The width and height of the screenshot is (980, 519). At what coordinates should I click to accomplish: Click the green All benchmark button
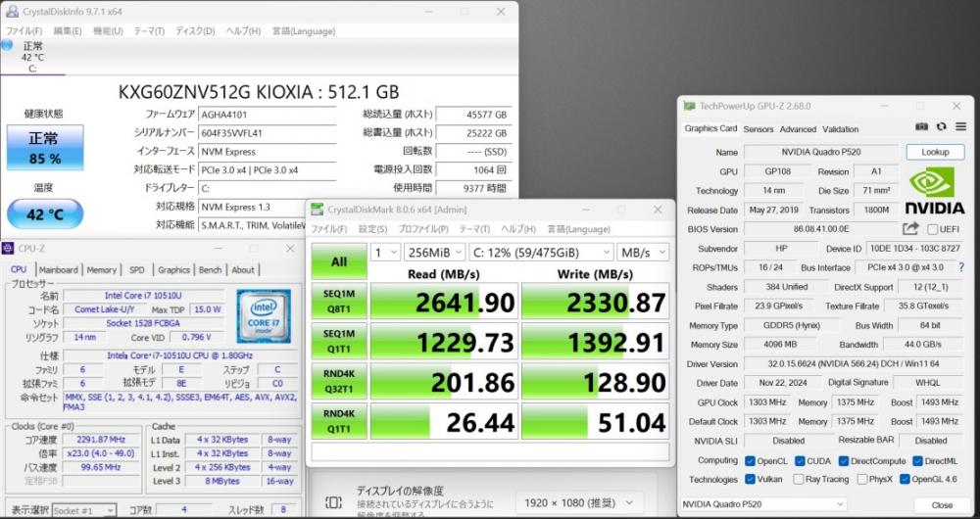tap(339, 261)
